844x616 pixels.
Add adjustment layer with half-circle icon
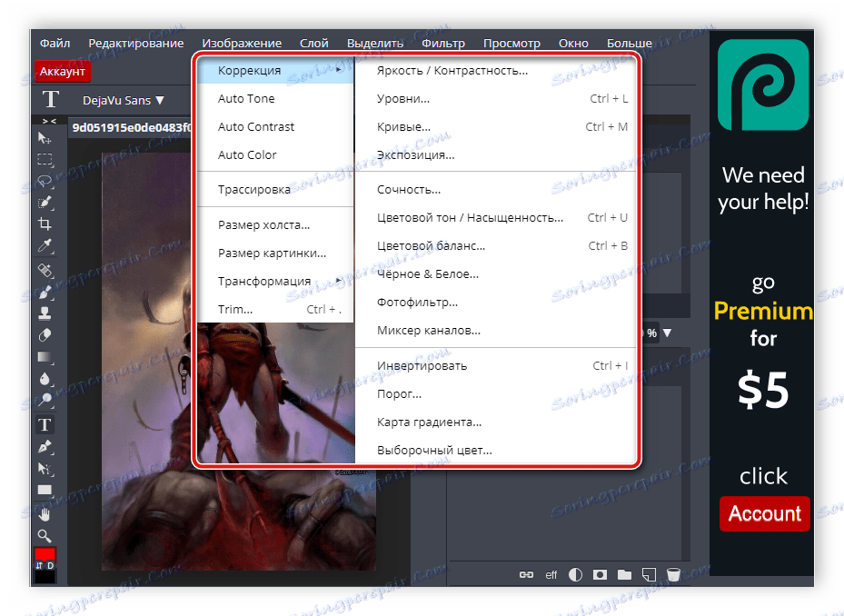coord(575,574)
